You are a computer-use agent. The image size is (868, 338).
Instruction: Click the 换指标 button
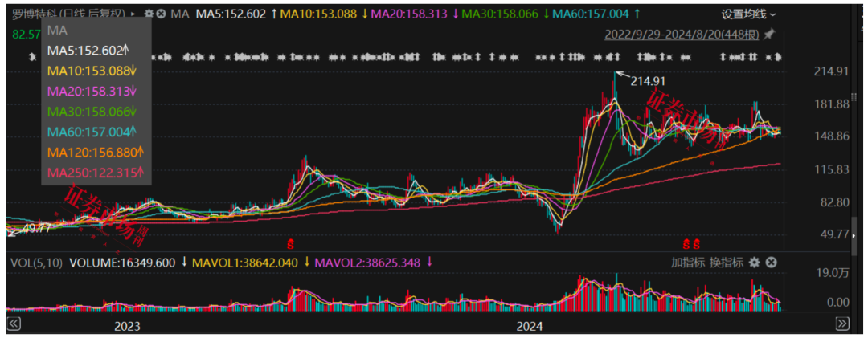[727, 263]
